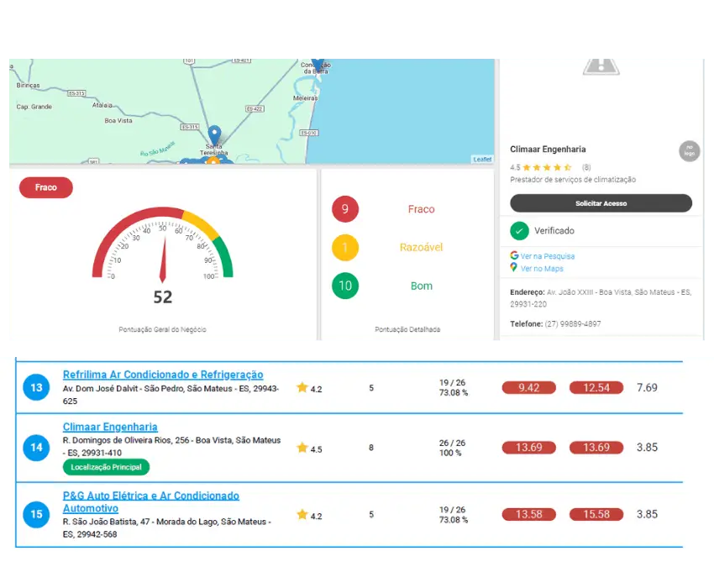Click the star beside 4.5 in row 14
This screenshot has height=588, width=714.
(302, 448)
